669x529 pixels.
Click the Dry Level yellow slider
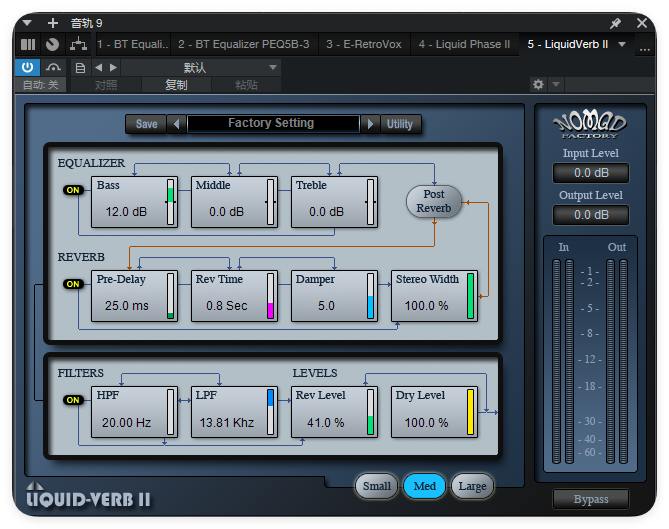click(x=470, y=412)
